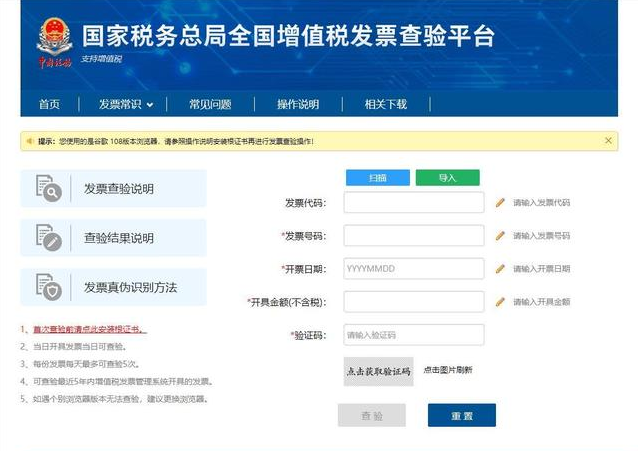The height and width of the screenshot is (451, 638).
Task: Click the blue 扫描 scan button
Action: pos(378,177)
